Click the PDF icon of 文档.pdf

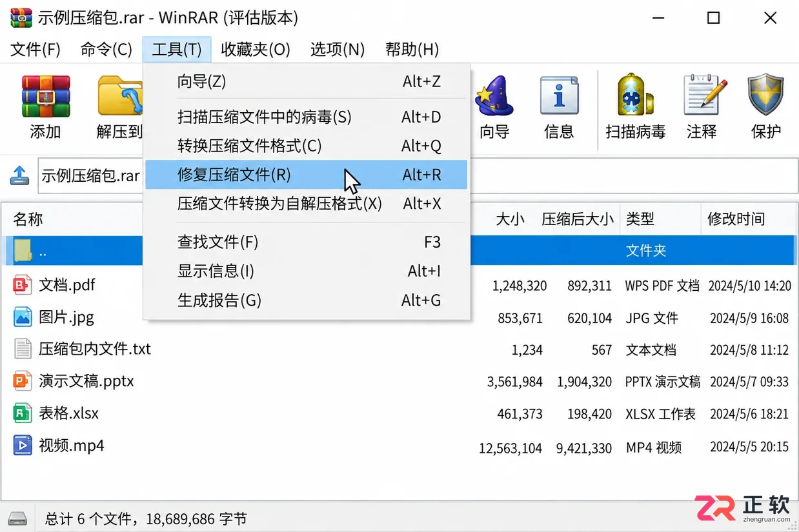click(x=23, y=284)
